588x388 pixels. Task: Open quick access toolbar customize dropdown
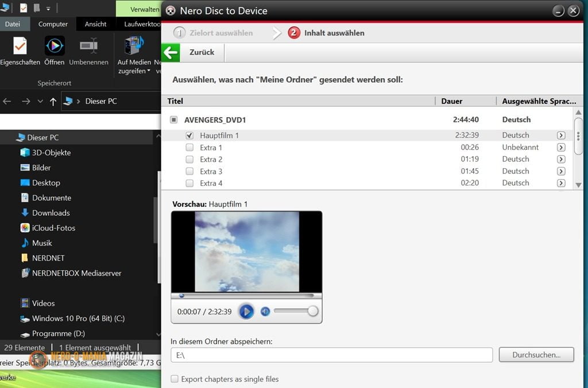(x=48, y=8)
